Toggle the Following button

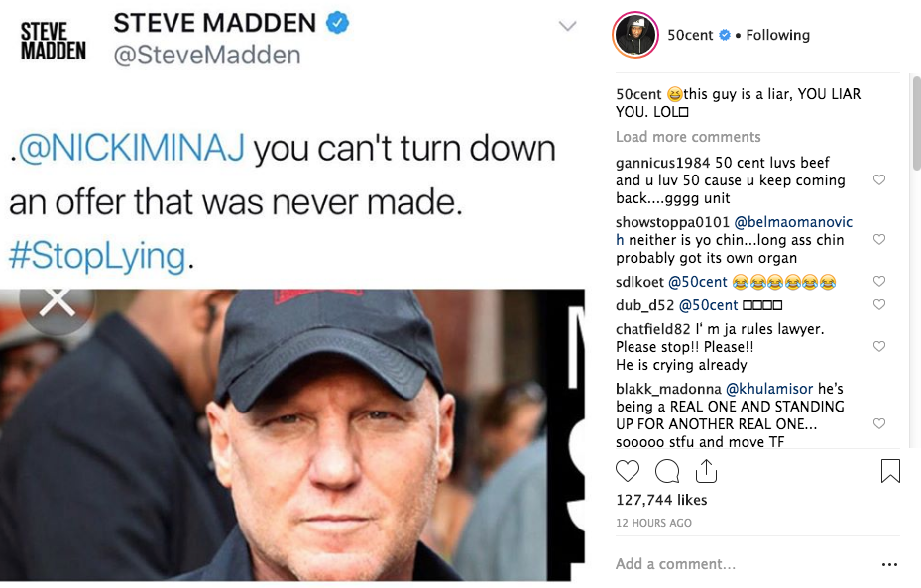tap(777, 36)
